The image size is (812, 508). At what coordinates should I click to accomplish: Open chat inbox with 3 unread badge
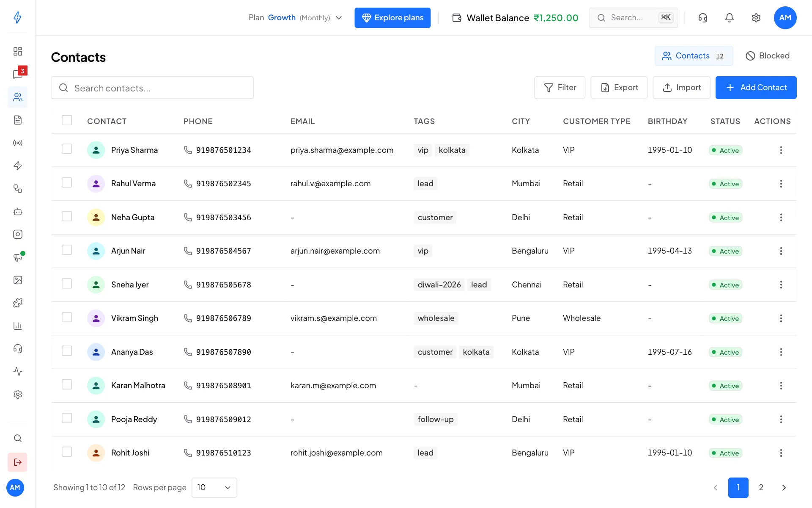(x=17, y=74)
